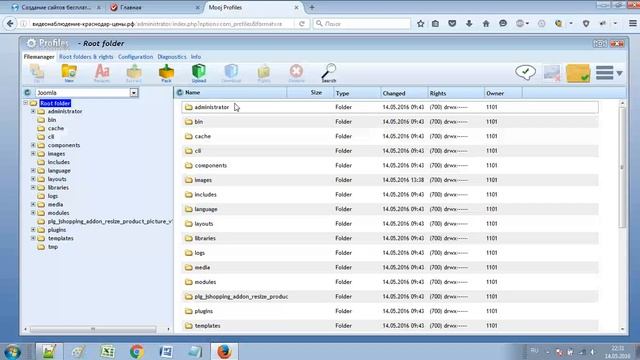
Task: Open Excel from the taskbar
Action: 107,351
